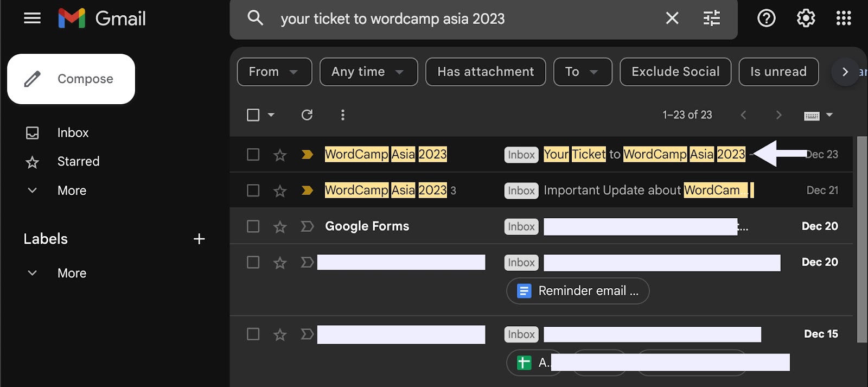Viewport: 868px width, 387px height.
Task: Select the Google Forms email checkbox
Action: pos(253,226)
